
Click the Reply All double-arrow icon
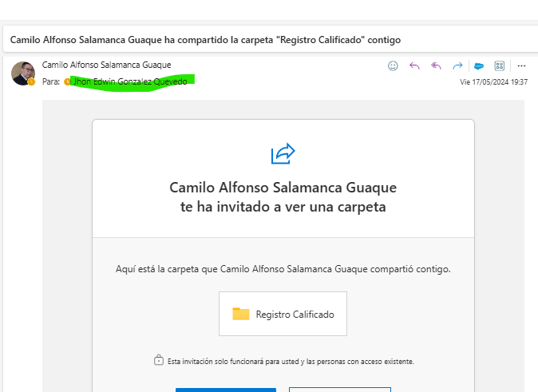tap(436, 65)
